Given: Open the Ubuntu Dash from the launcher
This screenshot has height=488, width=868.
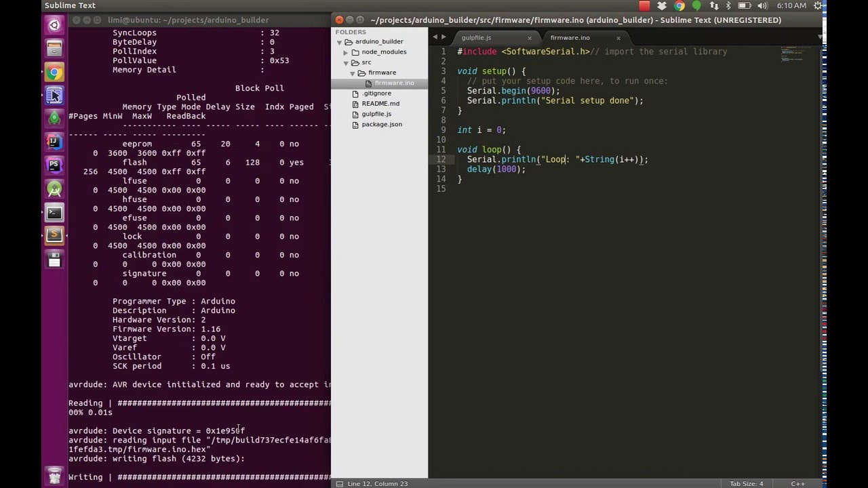Looking at the screenshot, I should tap(55, 26).
